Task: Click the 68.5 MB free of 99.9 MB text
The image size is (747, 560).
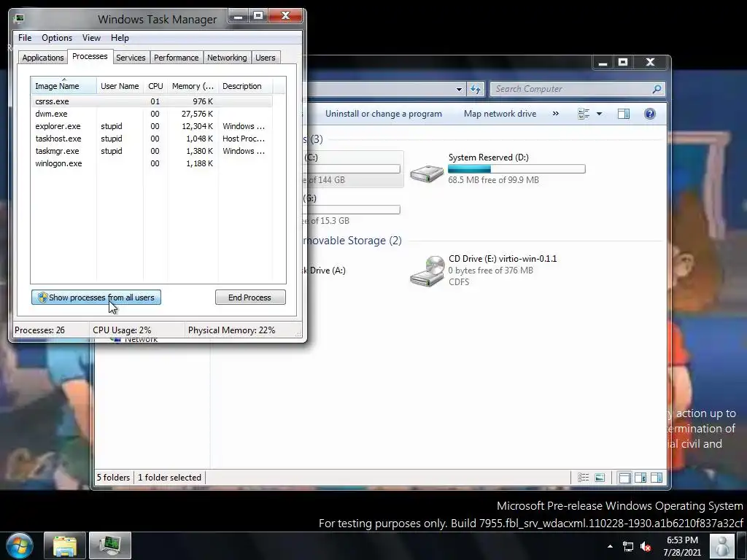Action: point(493,180)
